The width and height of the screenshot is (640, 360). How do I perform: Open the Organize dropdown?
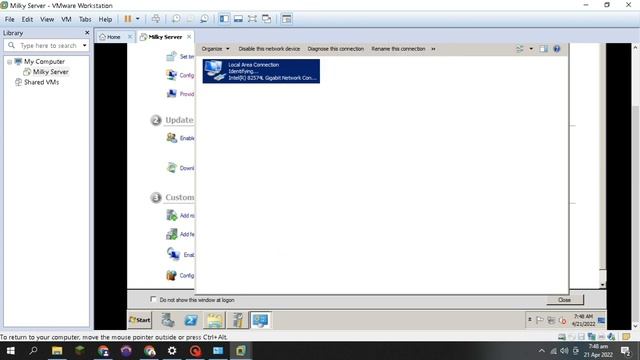(x=216, y=49)
